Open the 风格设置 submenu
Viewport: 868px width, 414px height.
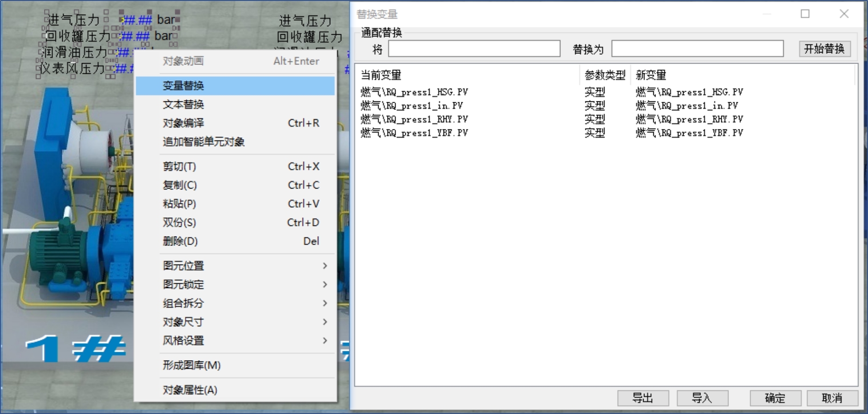pyautogui.click(x=184, y=340)
